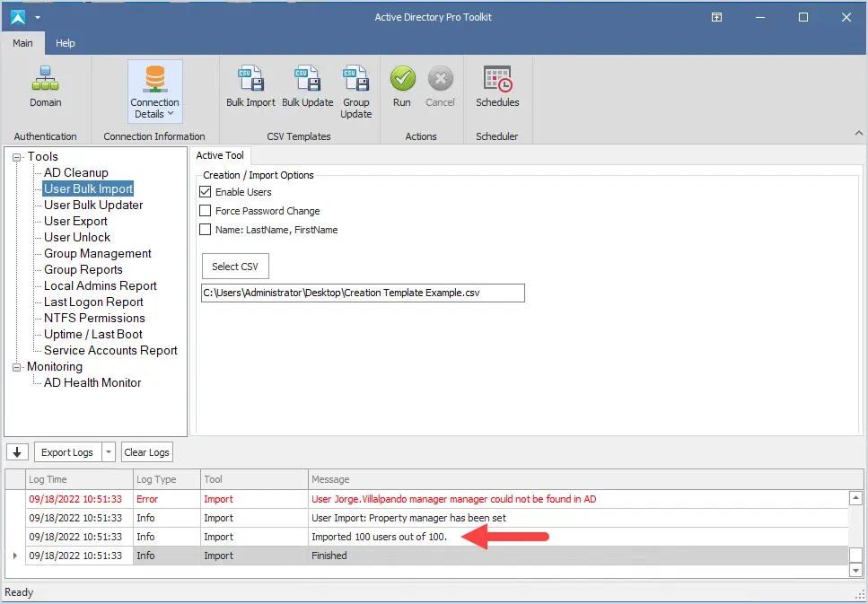The image size is (868, 604).
Task: Click the app logo in the title bar
Action: coord(18,17)
